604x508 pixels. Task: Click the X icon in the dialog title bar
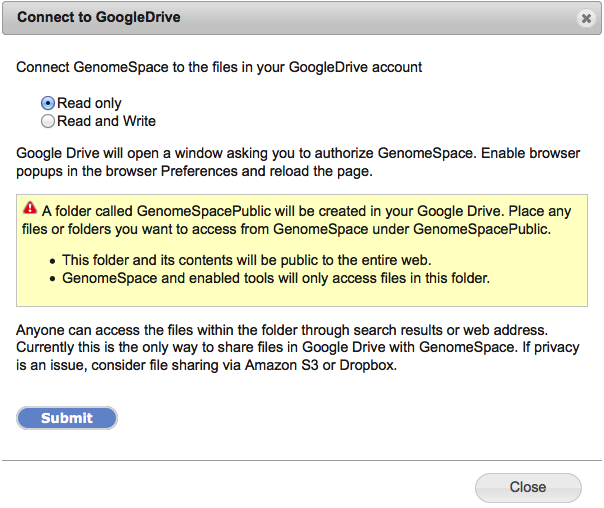pyautogui.click(x=585, y=19)
